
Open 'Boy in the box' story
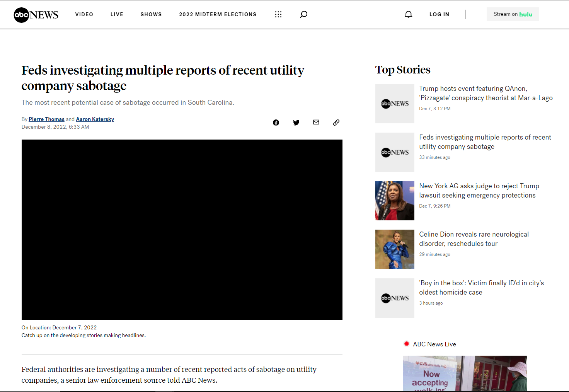[x=482, y=288]
